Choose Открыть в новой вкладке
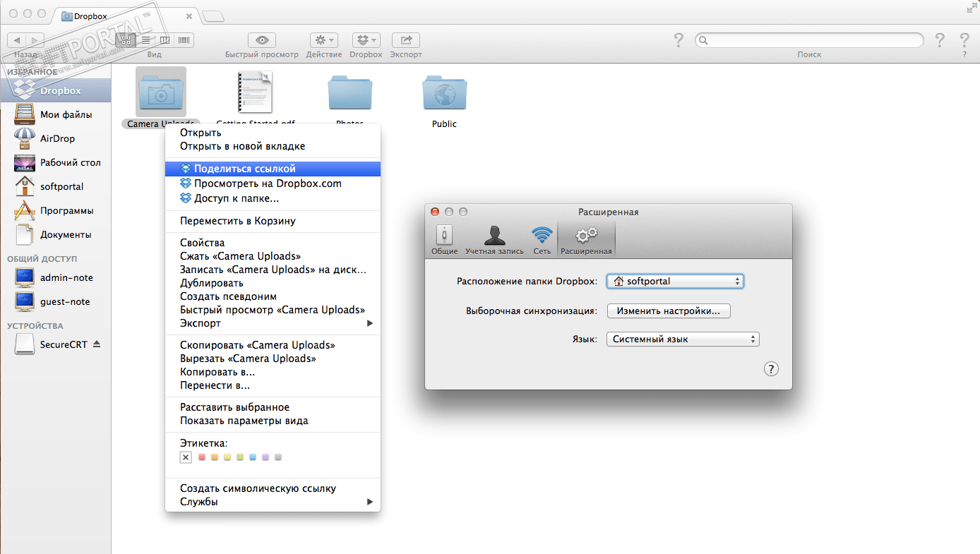 click(x=273, y=146)
